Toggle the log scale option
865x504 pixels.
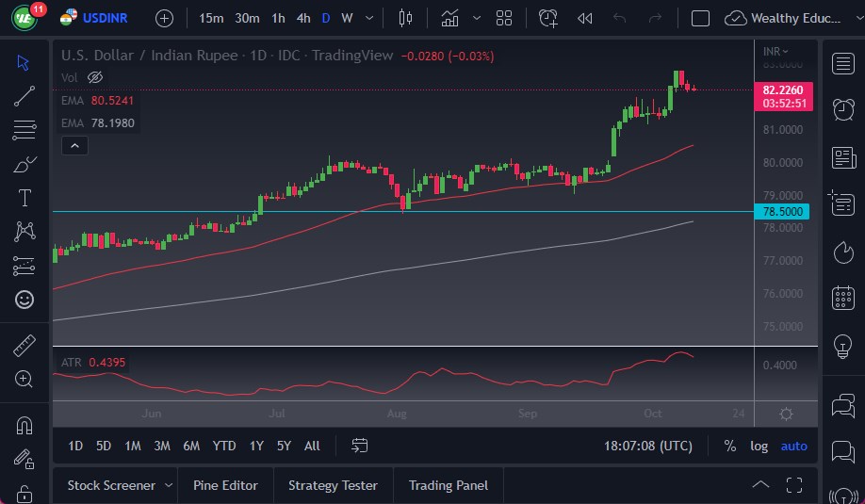coord(759,446)
